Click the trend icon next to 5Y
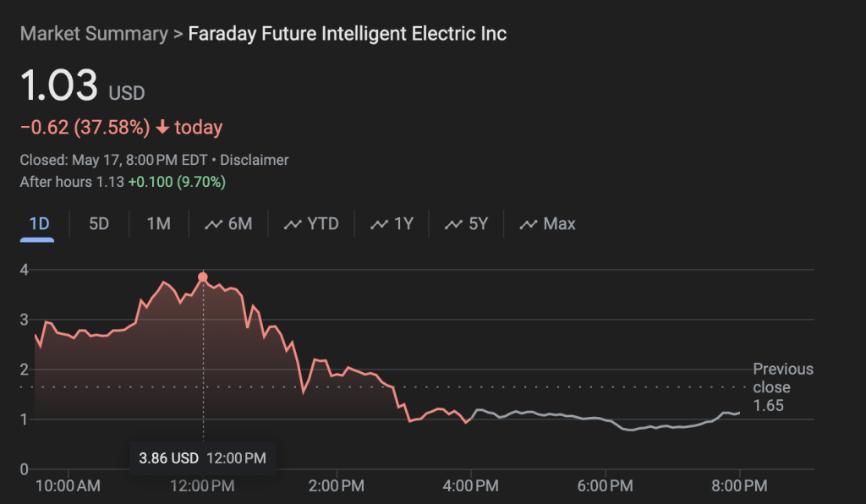Screen dimensions: 866x504 click(454, 224)
